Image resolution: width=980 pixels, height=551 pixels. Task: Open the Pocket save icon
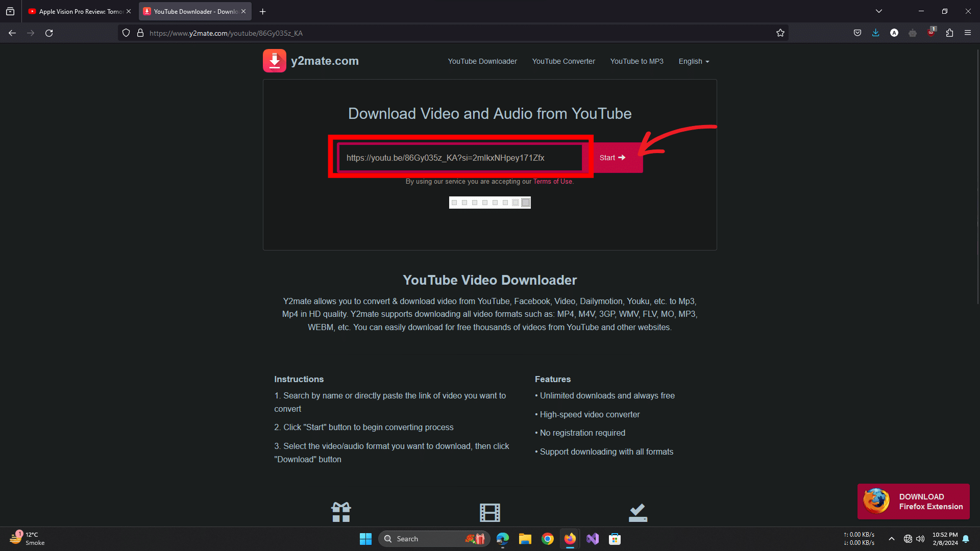click(x=857, y=33)
